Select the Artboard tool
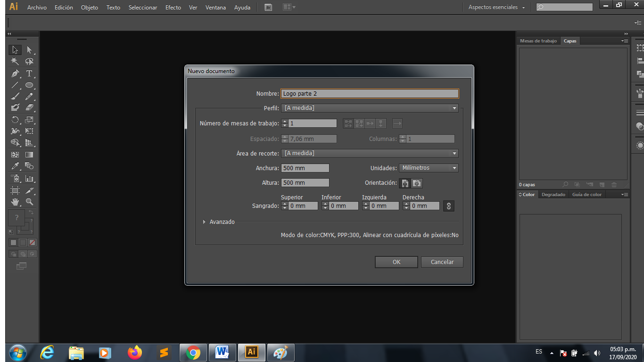Screen dimensions: 644x362 pos(15,190)
